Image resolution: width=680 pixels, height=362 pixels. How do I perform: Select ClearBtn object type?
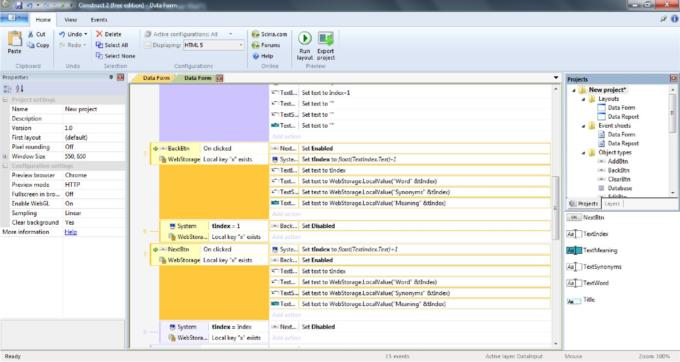pyautogui.click(x=619, y=179)
